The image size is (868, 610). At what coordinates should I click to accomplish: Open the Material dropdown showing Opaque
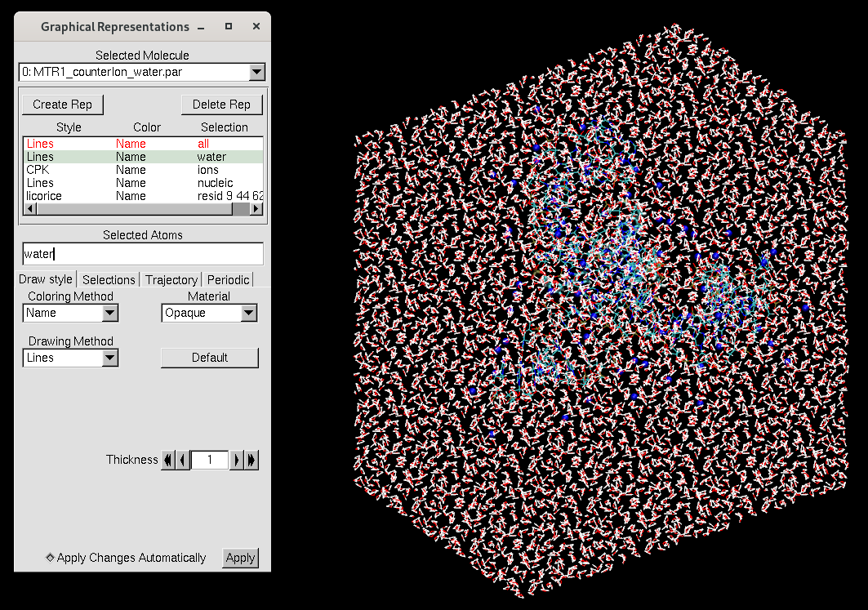248,313
